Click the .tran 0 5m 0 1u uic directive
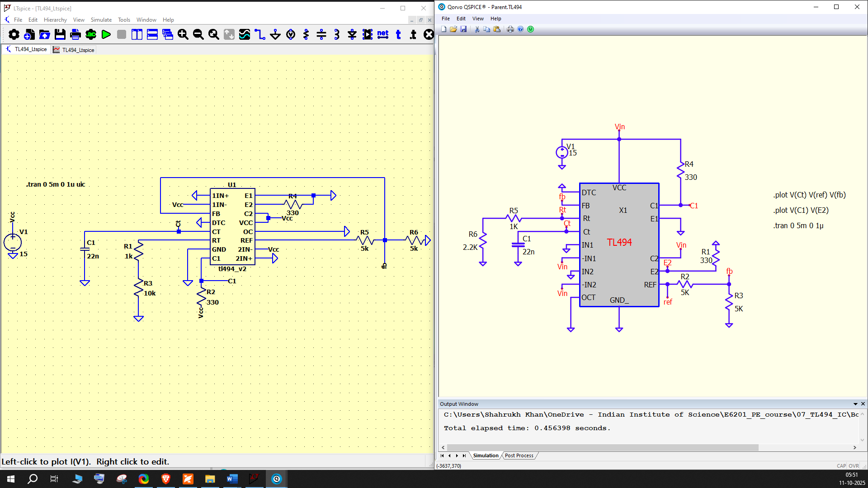Screen dimensions: 868x488 56,184
